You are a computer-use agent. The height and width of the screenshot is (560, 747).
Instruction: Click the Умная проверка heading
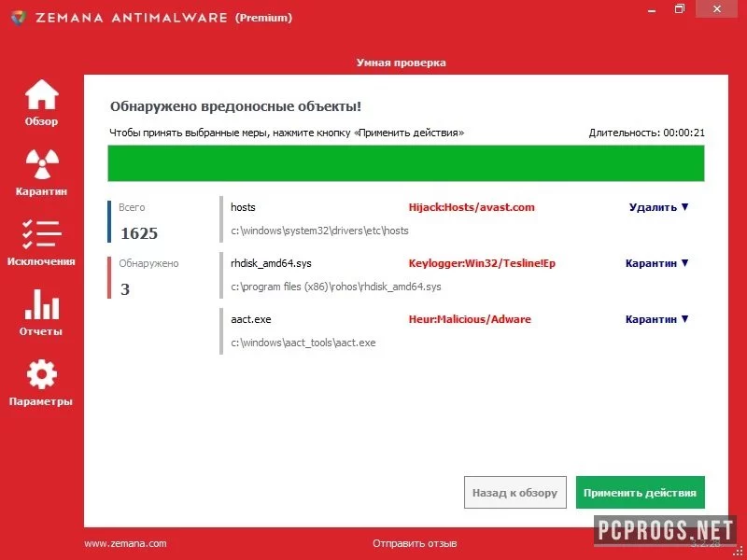402,63
